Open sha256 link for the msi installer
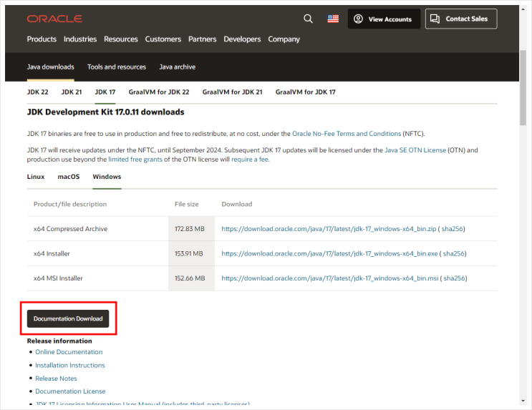The height and width of the screenshot is (410, 532). pos(454,278)
